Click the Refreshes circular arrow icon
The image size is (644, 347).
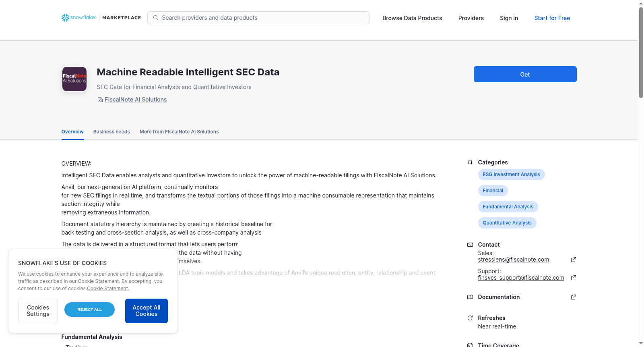pos(470,318)
